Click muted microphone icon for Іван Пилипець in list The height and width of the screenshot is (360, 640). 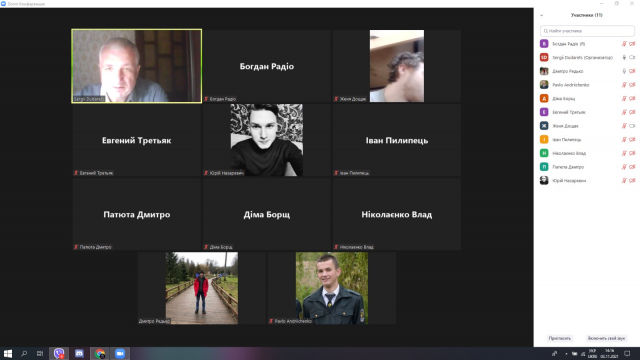(x=624, y=140)
